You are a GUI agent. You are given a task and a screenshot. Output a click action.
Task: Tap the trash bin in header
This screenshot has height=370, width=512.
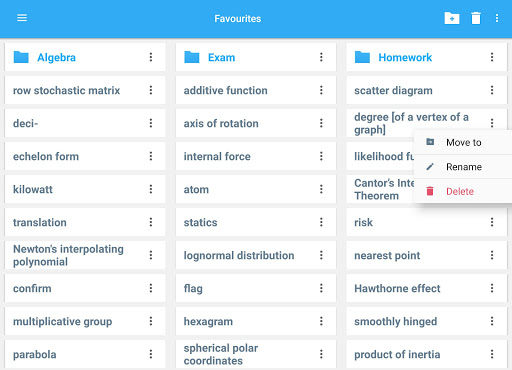click(x=476, y=18)
